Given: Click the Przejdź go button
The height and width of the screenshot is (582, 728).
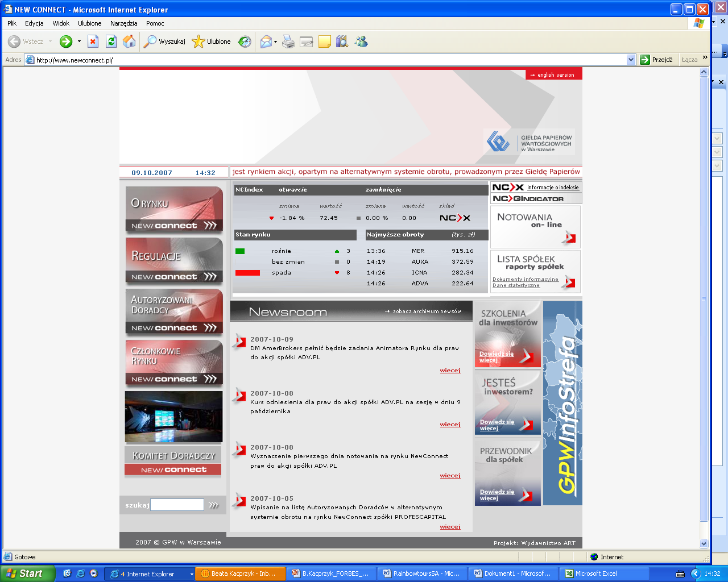Looking at the screenshot, I should (x=657, y=60).
